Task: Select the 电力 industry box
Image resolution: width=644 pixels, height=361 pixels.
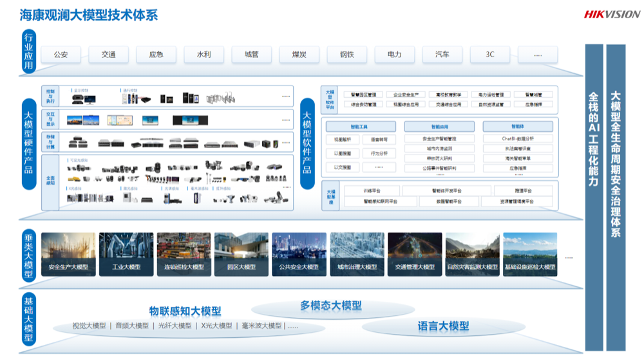Action: point(394,55)
